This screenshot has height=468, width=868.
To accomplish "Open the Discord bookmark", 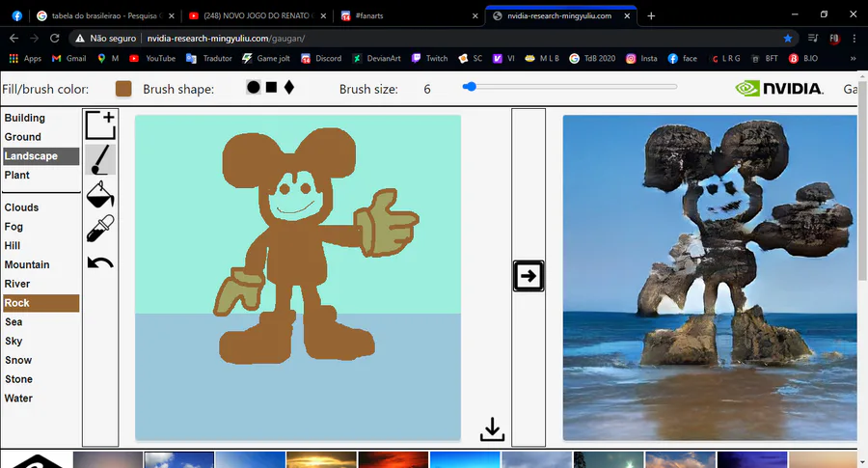I will point(321,58).
